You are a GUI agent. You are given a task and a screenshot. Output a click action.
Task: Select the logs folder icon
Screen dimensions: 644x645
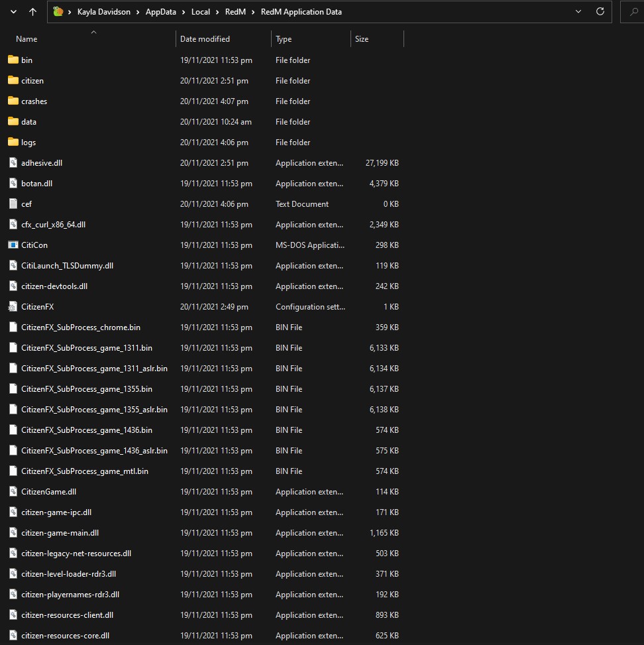pos(13,142)
